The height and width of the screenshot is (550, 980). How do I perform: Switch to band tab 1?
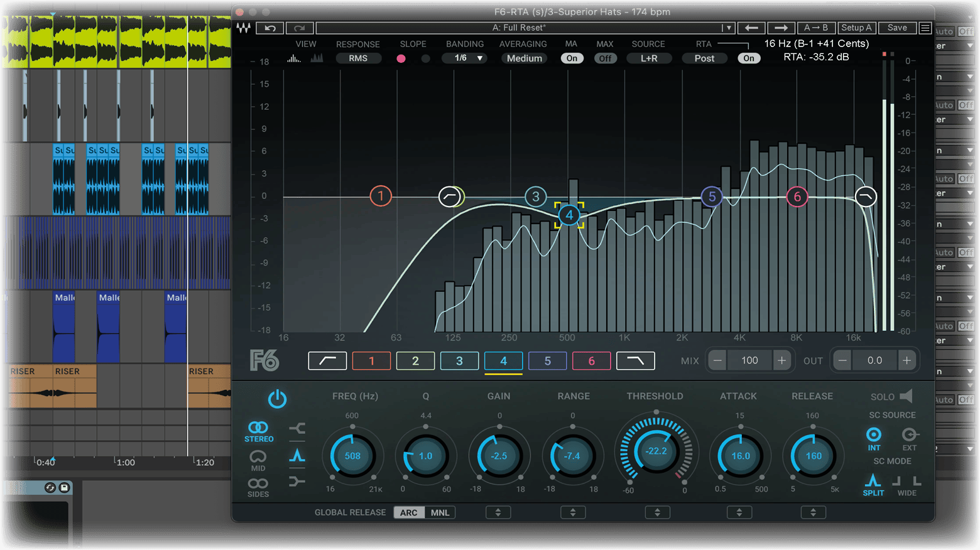pyautogui.click(x=371, y=361)
